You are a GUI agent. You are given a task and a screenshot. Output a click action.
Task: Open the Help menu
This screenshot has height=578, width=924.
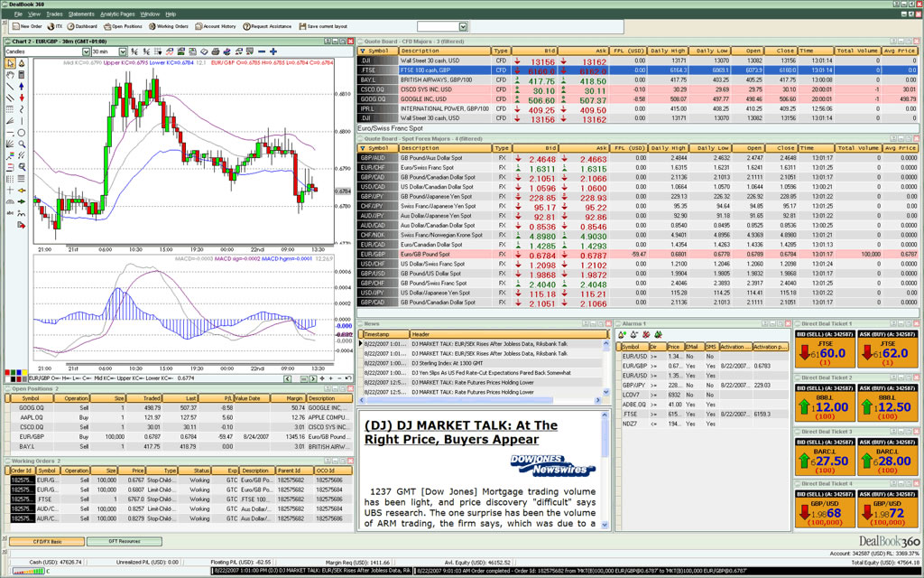[x=171, y=14]
